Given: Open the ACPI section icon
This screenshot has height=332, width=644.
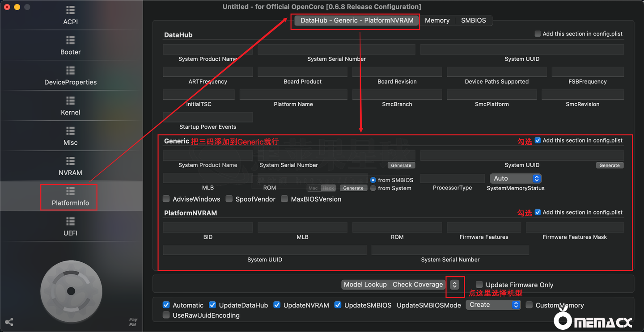Looking at the screenshot, I should (x=70, y=10).
